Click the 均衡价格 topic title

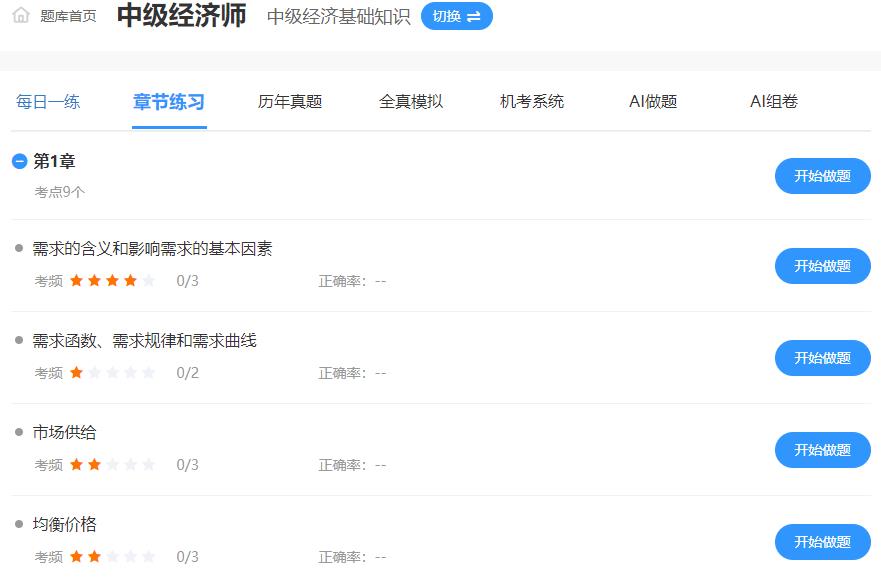pos(65,524)
